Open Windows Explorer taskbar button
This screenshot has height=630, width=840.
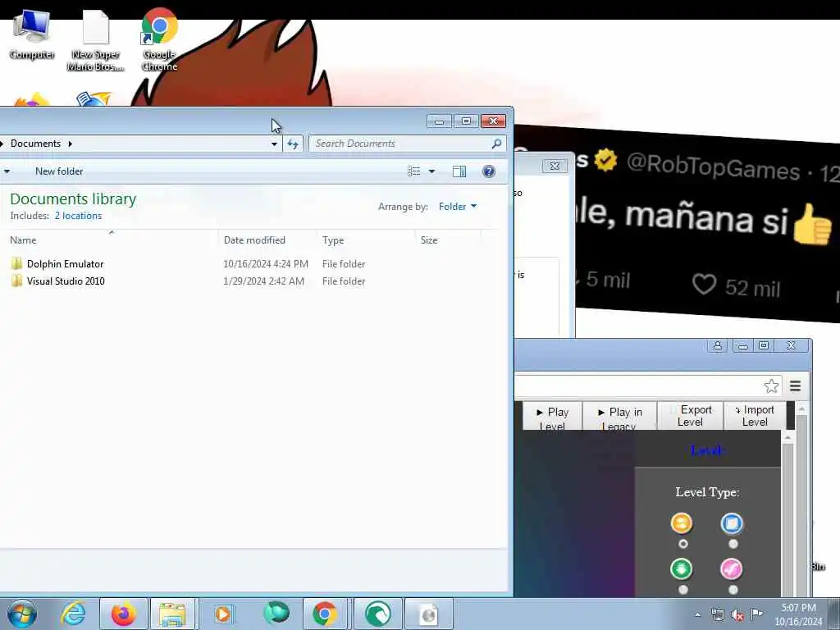[x=172, y=614]
